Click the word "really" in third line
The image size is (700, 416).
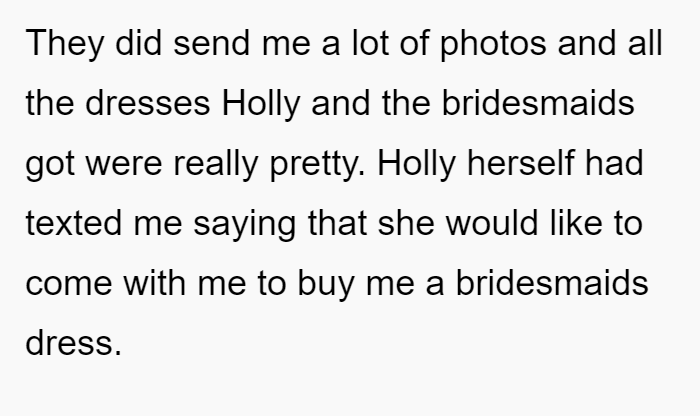coord(216,164)
